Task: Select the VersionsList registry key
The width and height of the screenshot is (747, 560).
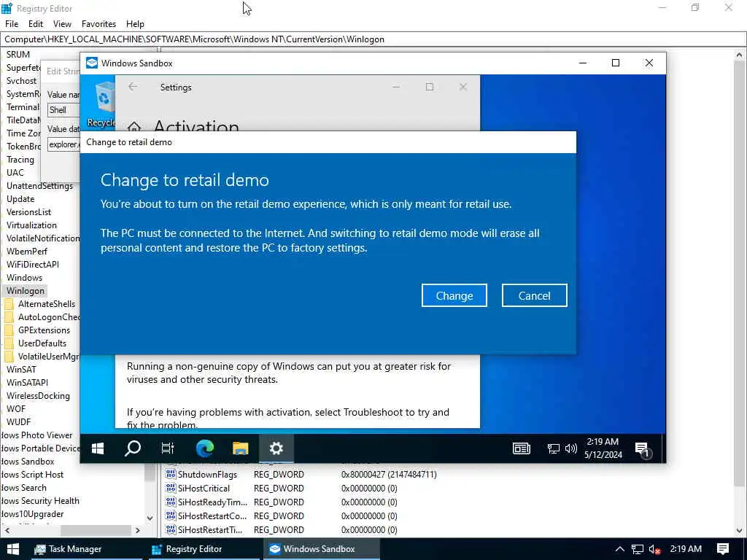Action: point(28,212)
